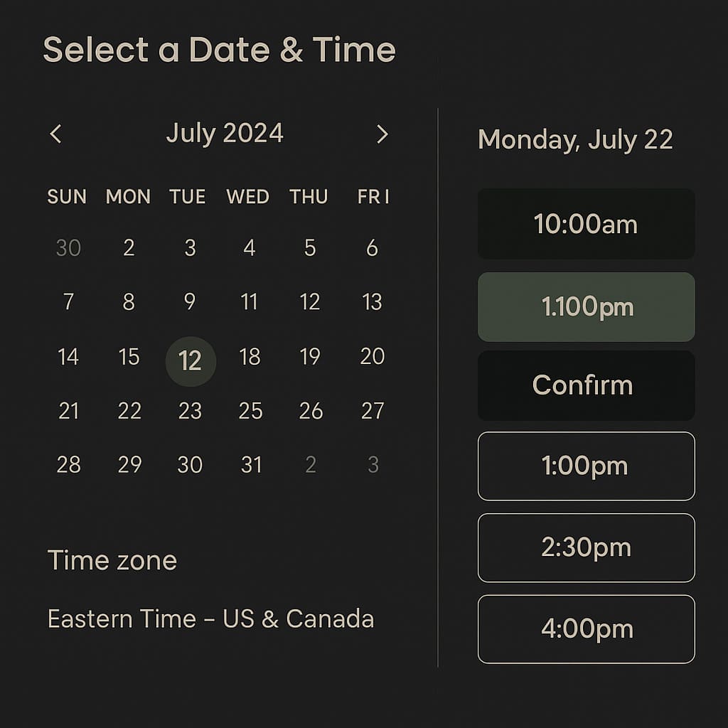Choose the 10:00am time slot
Image resolution: width=728 pixels, height=728 pixels.
coord(586,224)
